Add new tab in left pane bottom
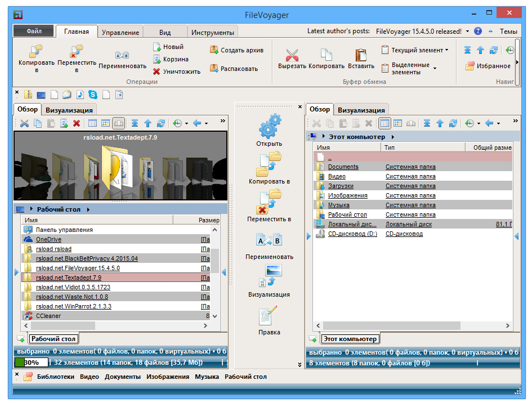This screenshot has height=407, width=532. pos(20,339)
